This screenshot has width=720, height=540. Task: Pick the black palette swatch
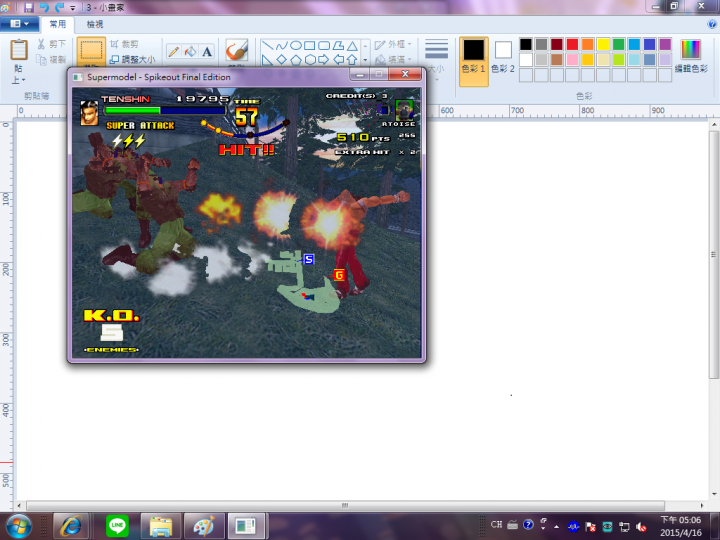526,44
